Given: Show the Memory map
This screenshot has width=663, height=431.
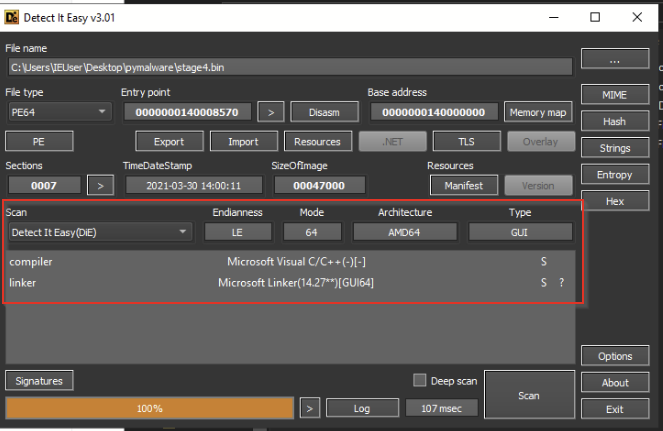Looking at the screenshot, I should [538, 113].
